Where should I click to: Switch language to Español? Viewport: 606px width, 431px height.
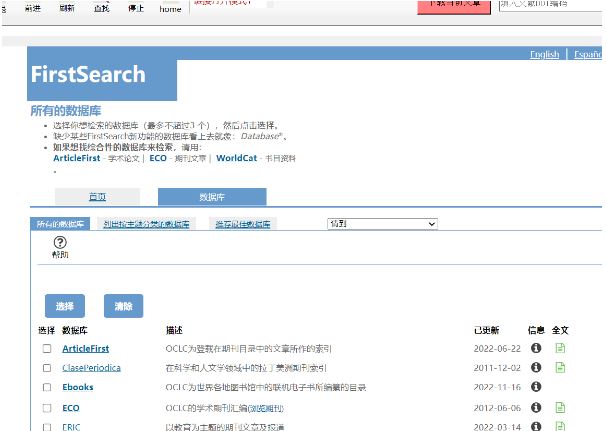point(588,54)
